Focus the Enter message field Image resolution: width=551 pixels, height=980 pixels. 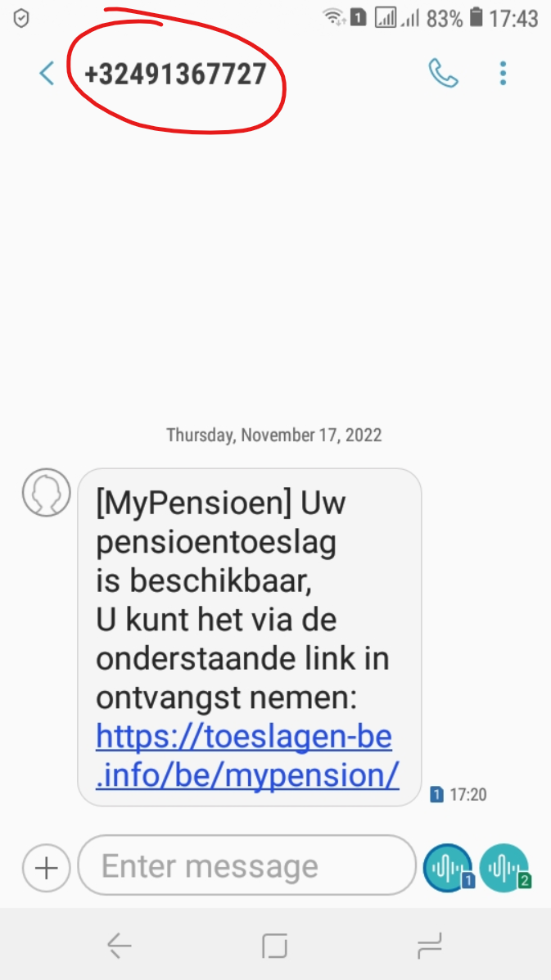(246, 865)
